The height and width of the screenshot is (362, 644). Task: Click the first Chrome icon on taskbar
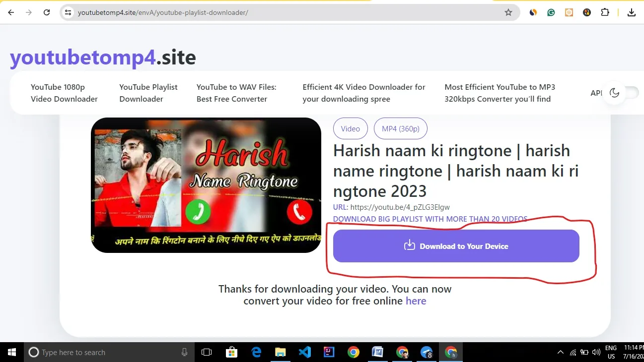(x=353, y=352)
